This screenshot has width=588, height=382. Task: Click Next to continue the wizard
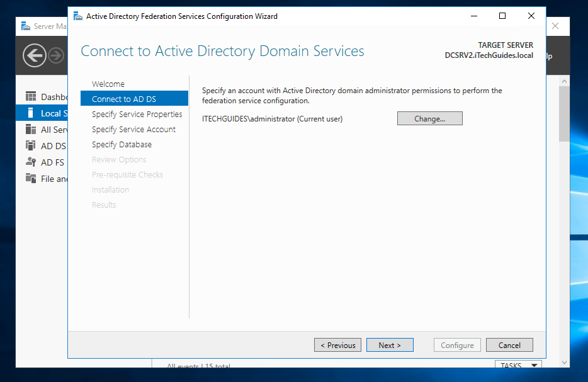(x=390, y=345)
